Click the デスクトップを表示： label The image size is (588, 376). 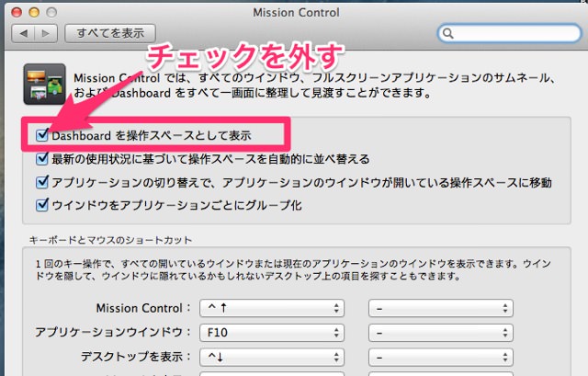pos(135,357)
